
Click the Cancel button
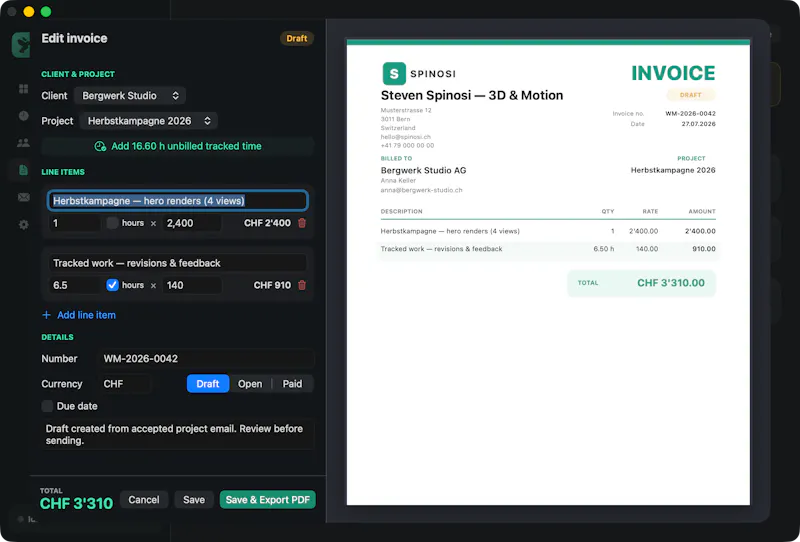coord(144,500)
